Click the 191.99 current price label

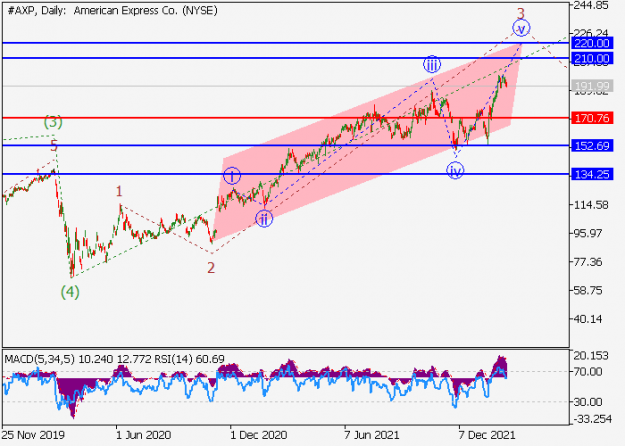(592, 86)
